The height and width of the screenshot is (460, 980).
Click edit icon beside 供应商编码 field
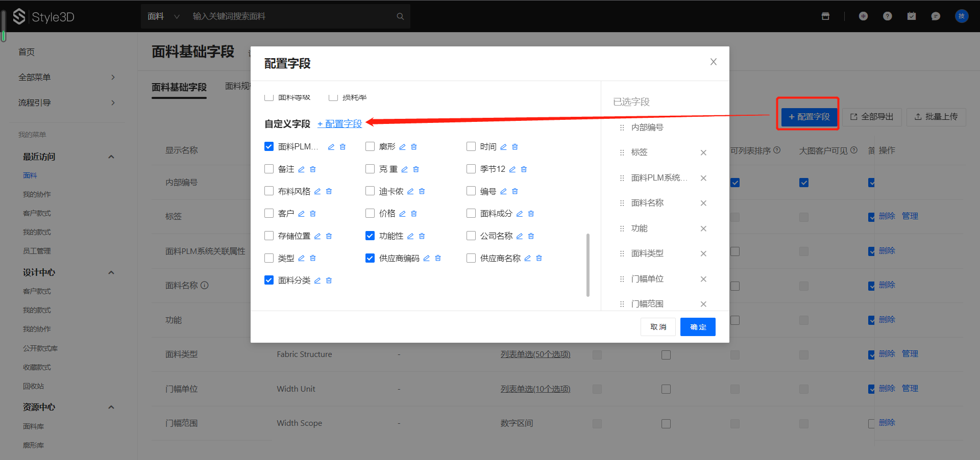[426, 259]
